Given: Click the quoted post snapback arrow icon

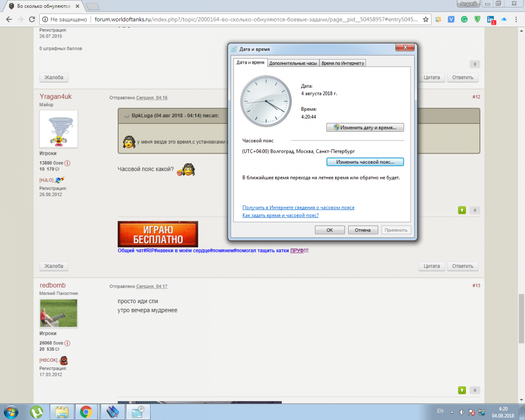Looking at the screenshot, I should [x=126, y=116].
